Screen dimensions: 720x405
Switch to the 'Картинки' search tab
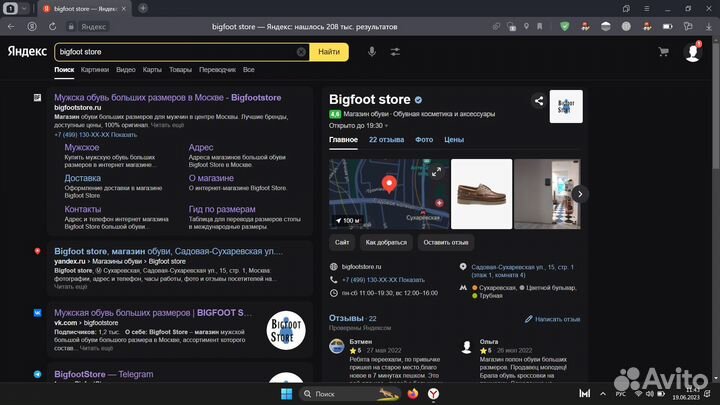(x=95, y=70)
